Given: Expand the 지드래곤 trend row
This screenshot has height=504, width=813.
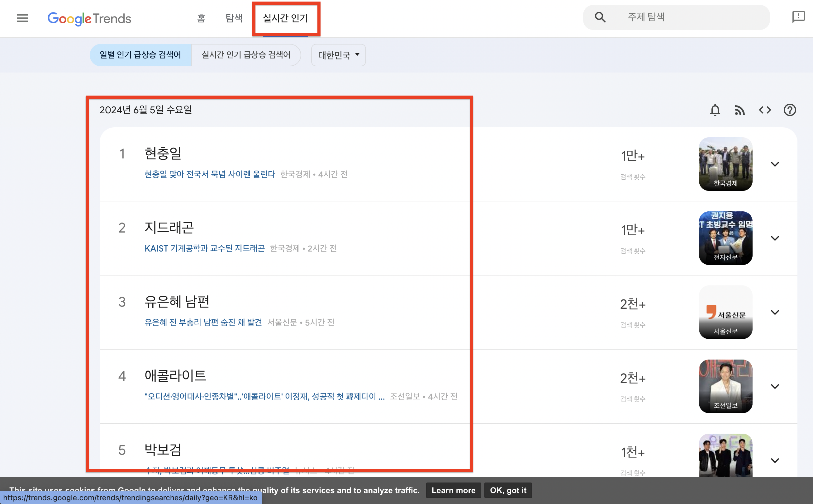Looking at the screenshot, I should tap(775, 238).
